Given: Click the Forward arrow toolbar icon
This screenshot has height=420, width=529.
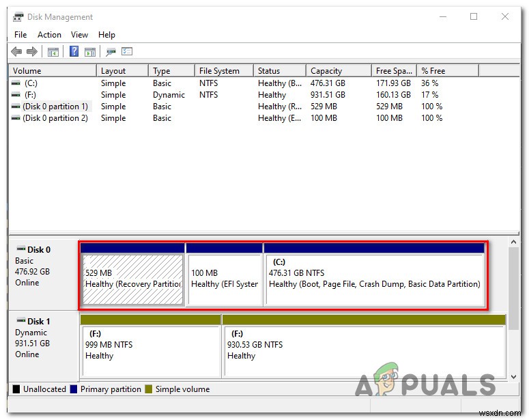Looking at the screenshot, I should coord(32,52).
